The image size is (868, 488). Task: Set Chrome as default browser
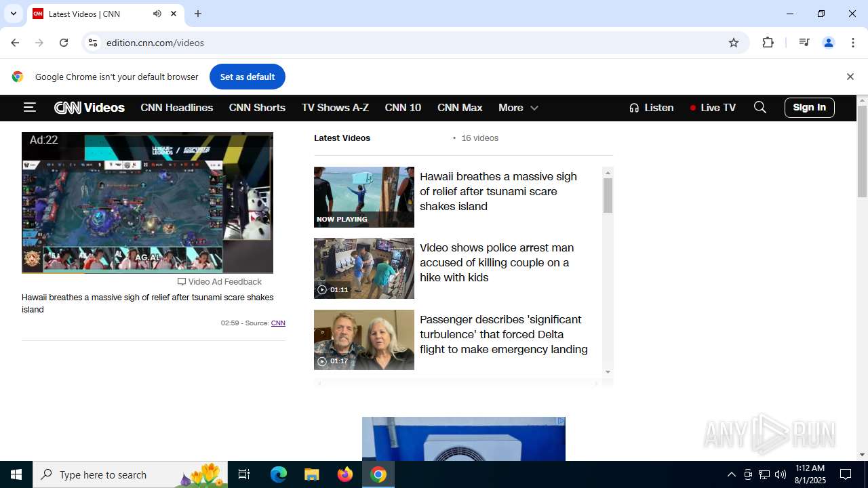click(248, 77)
